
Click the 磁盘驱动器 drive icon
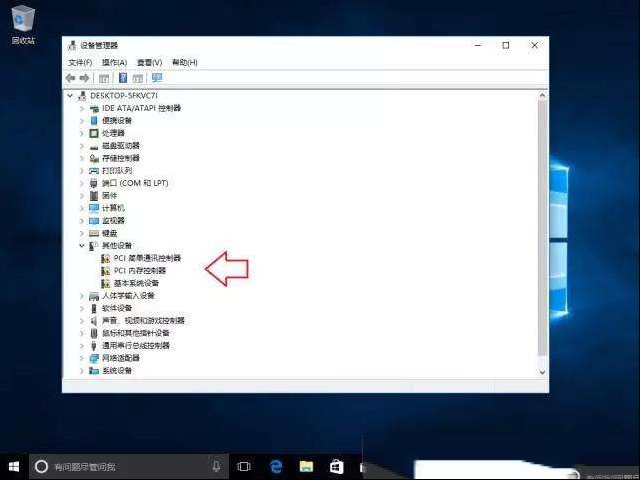point(94,147)
